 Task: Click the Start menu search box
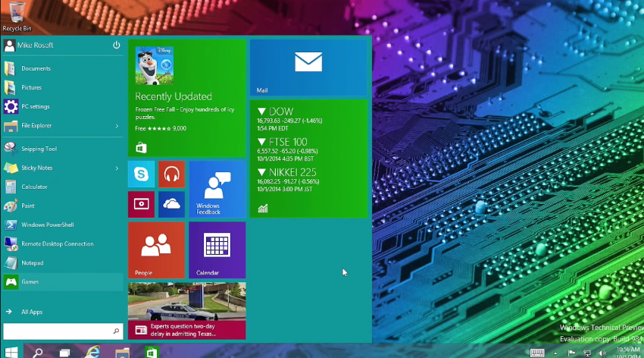click(x=58, y=331)
